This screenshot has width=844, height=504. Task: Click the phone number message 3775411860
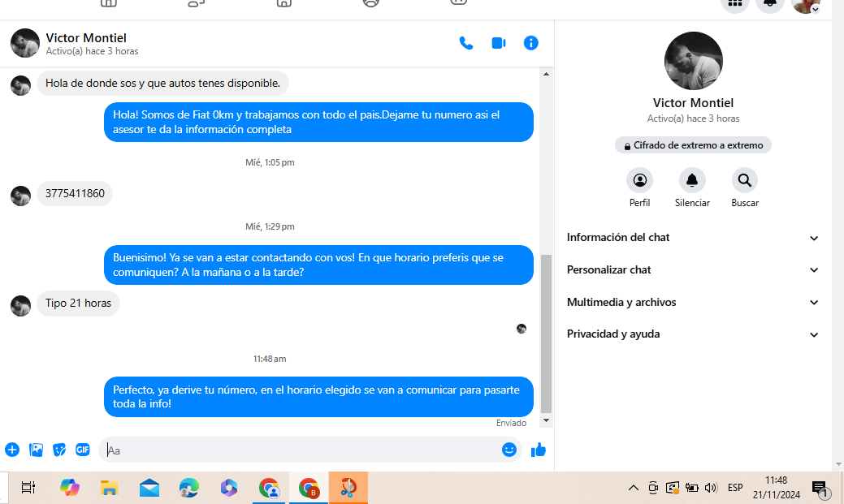75,194
